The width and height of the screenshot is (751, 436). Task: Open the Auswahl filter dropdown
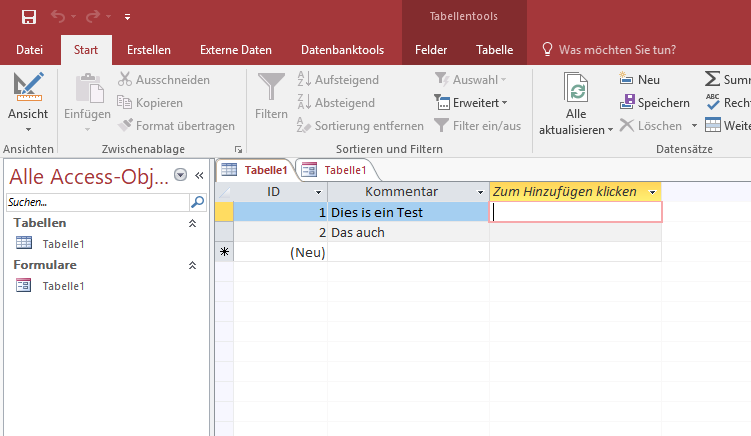470,80
